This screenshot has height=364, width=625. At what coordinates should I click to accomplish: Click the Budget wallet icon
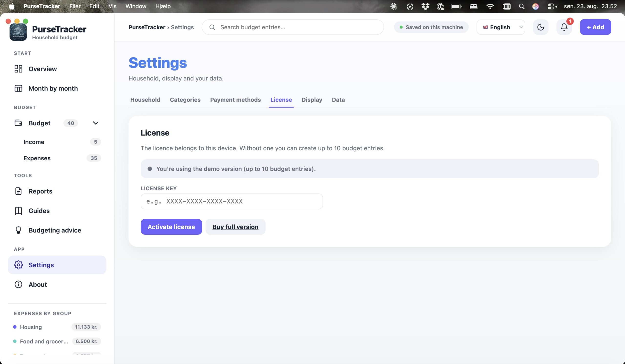(18, 123)
